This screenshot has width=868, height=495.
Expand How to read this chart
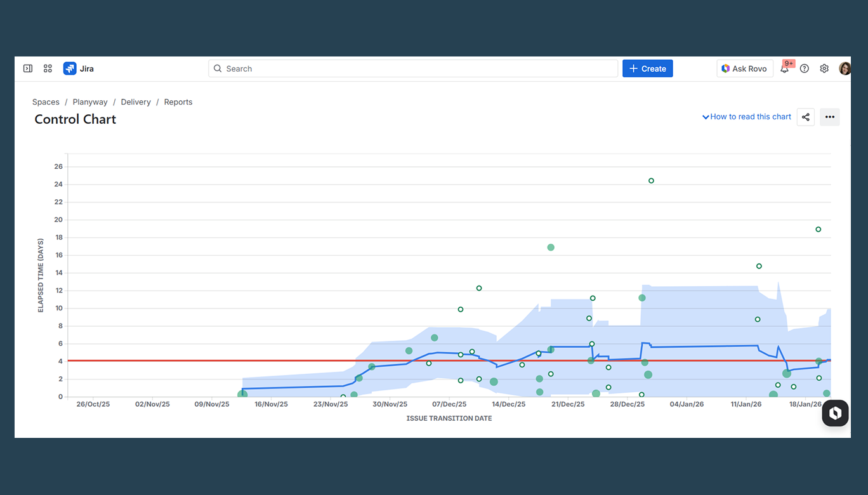click(747, 117)
